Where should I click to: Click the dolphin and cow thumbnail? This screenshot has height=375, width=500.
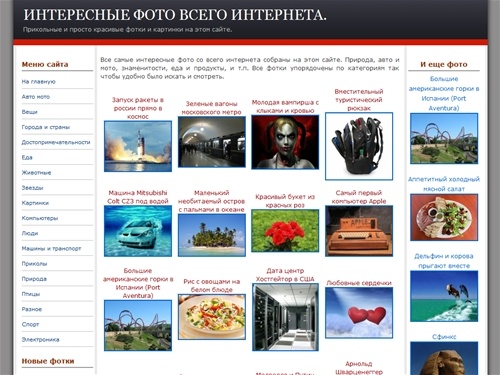pos(444,296)
